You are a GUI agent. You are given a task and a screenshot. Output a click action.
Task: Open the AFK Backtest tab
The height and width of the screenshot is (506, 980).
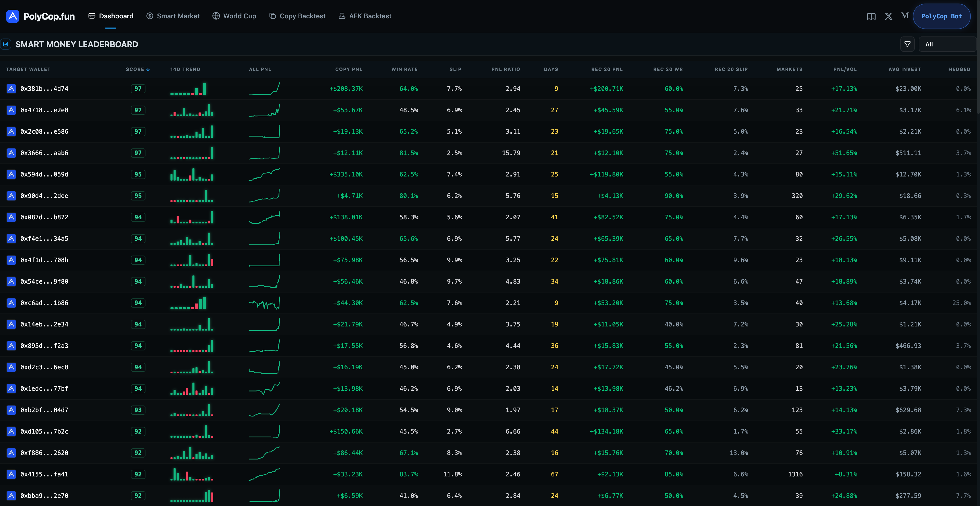(364, 16)
